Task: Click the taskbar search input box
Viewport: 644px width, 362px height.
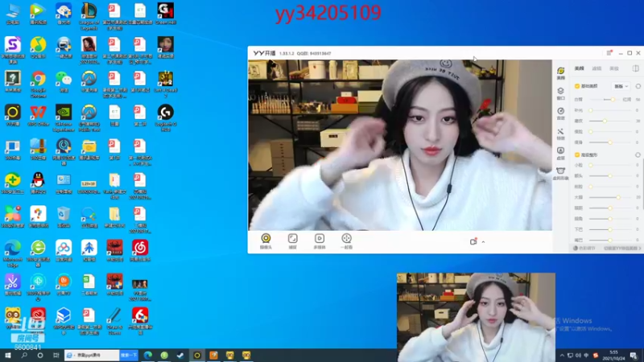Action: tap(92, 355)
